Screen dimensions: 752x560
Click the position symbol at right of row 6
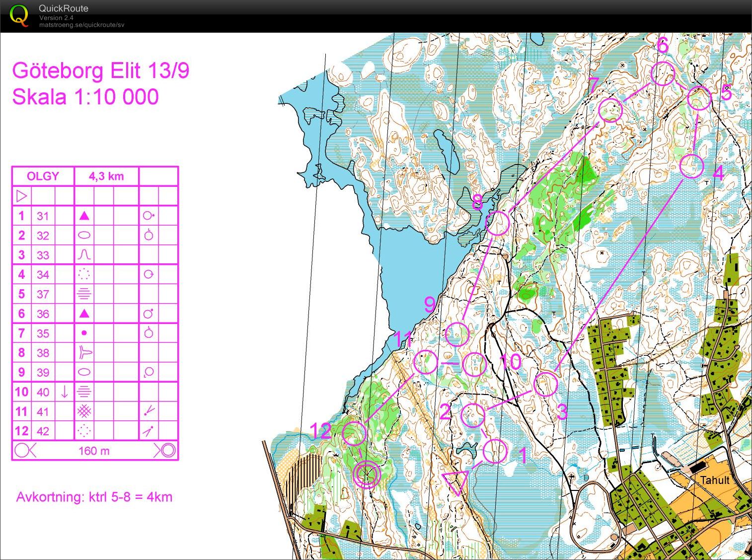(x=149, y=313)
